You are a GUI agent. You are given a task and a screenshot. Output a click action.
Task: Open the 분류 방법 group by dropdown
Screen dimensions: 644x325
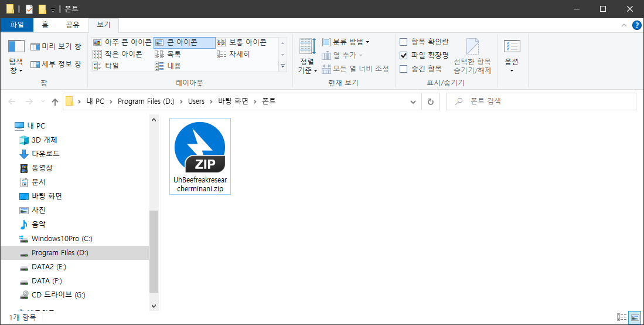tap(345, 42)
